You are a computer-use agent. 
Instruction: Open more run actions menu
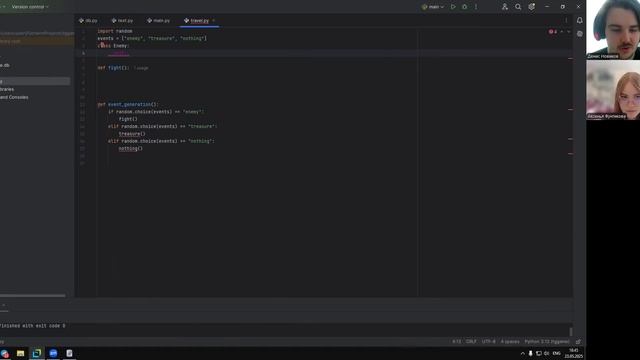tap(476, 7)
